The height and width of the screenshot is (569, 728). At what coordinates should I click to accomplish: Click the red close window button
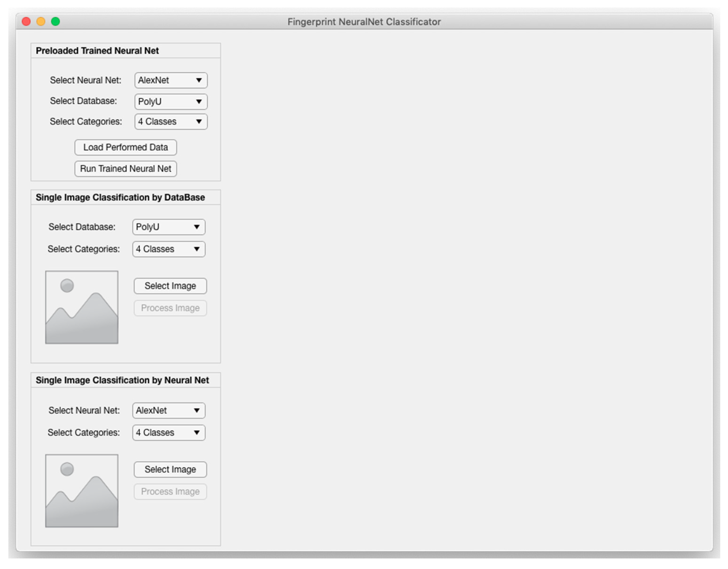[26, 22]
